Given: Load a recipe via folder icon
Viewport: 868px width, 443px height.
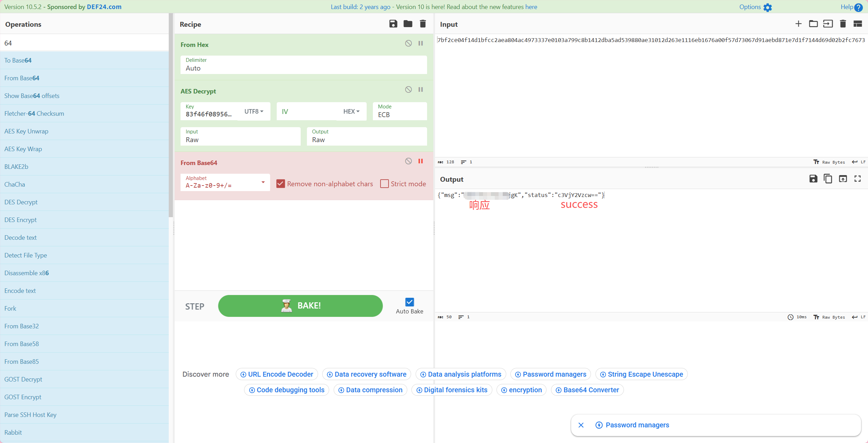Looking at the screenshot, I should tap(408, 24).
